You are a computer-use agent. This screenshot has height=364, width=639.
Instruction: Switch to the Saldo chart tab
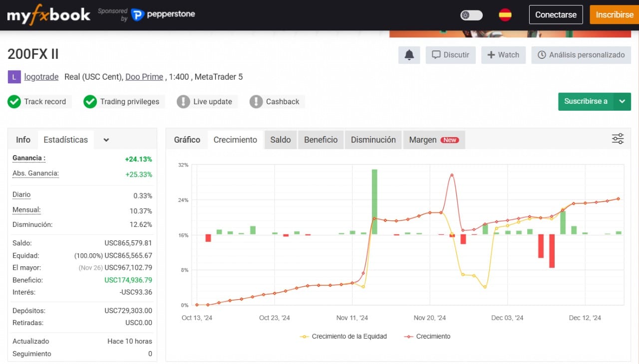[281, 140]
